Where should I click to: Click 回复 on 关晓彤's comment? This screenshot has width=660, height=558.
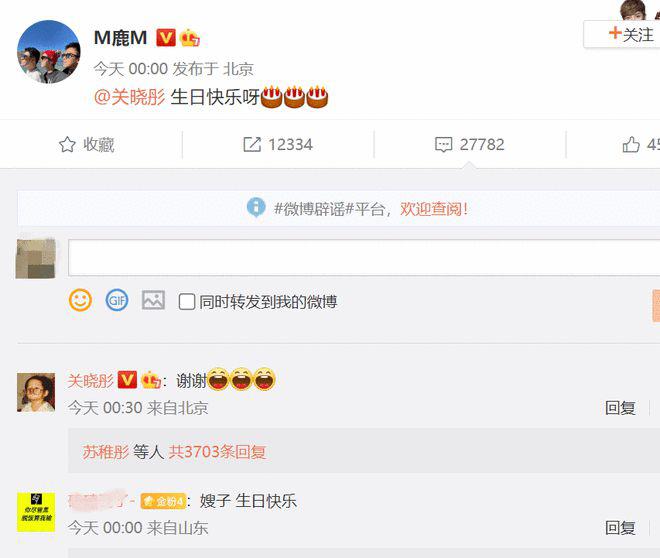(620, 408)
